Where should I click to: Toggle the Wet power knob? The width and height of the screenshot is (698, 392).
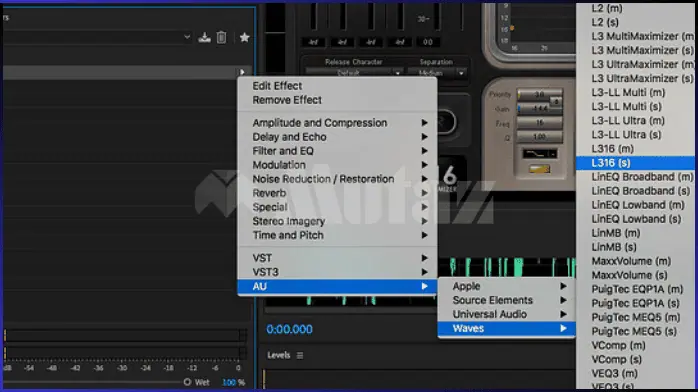(187, 382)
